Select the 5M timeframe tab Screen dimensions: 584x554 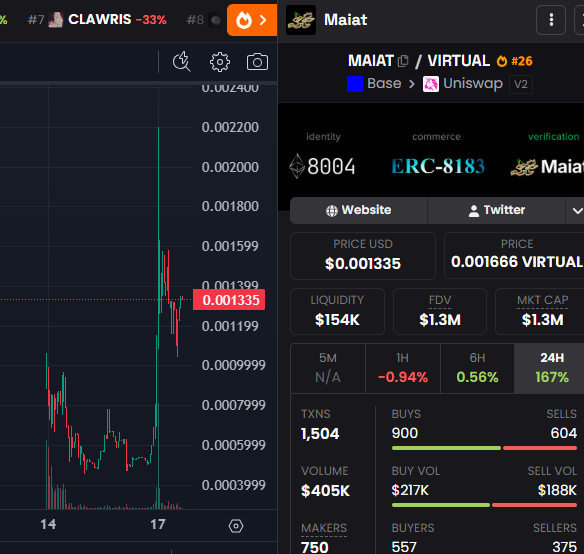point(328,368)
